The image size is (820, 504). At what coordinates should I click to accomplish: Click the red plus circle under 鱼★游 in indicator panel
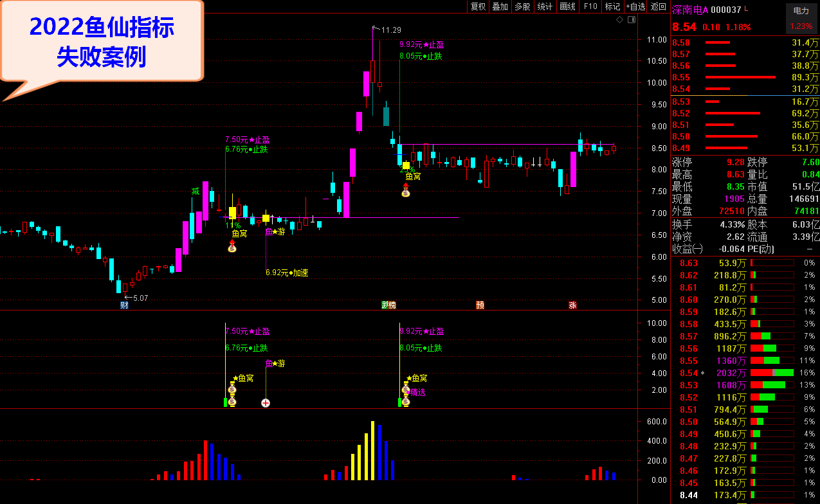coord(266,403)
